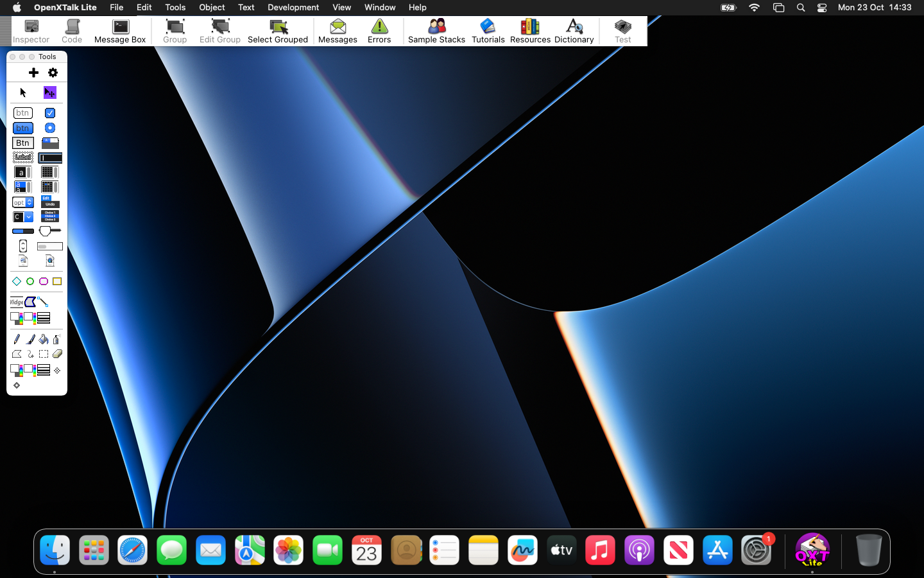
Task: Open the Message Box
Action: point(120,31)
